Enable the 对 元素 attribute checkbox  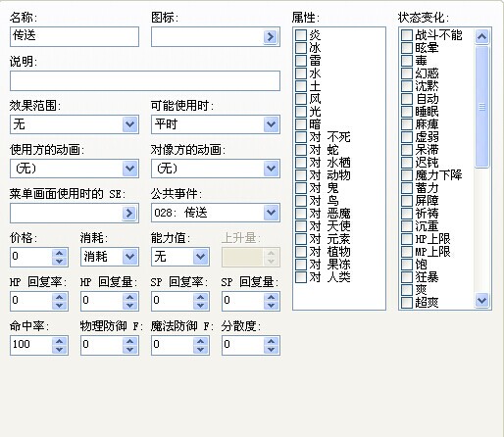pos(301,239)
